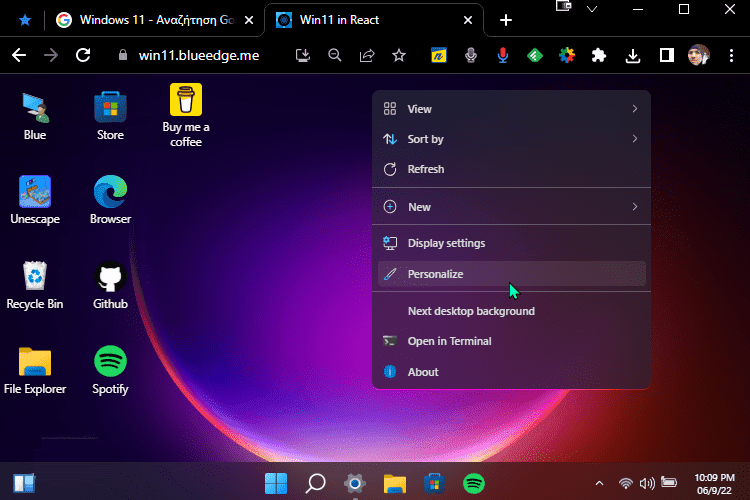The image size is (750, 500).
Task: Open the Chrome side panel
Action: tap(666, 56)
